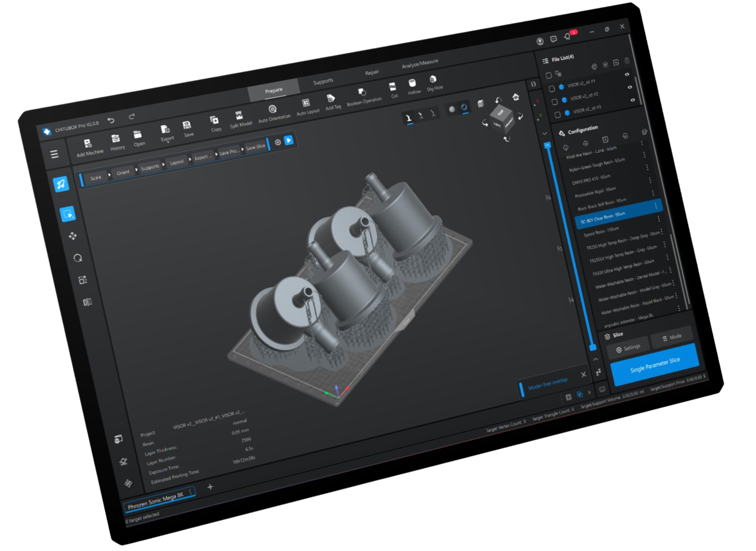Open the user account icon

pyautogui.click(x=540, y=41)
